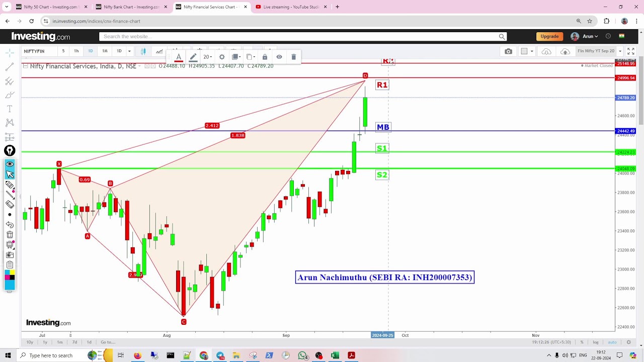Toggle percent scale

click(582, 342)
